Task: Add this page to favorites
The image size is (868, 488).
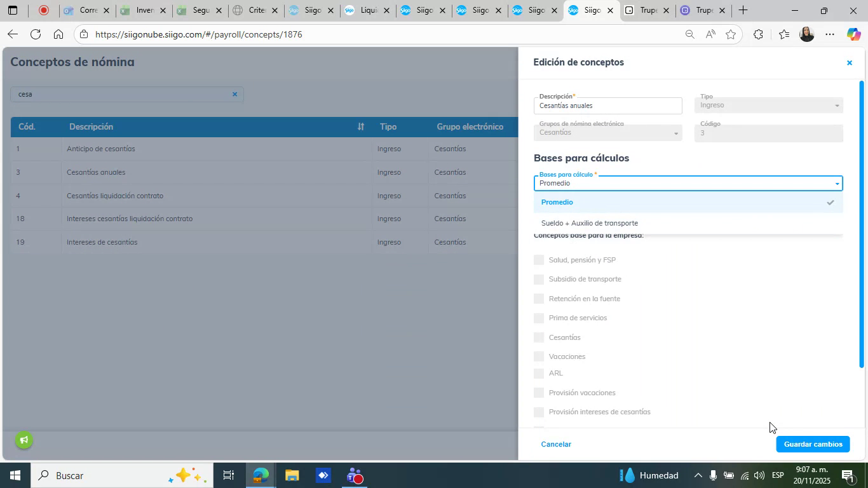Action: pos(731,35)
